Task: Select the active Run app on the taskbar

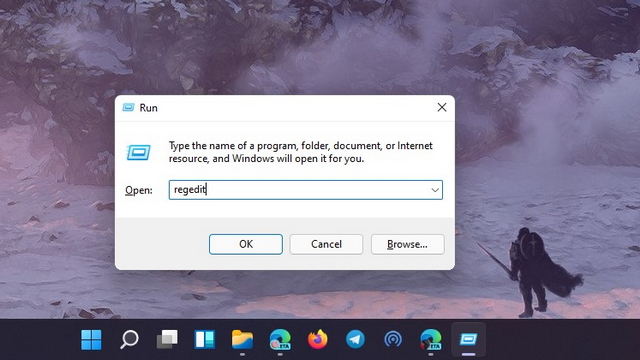Action: click(x=468, y=339)
